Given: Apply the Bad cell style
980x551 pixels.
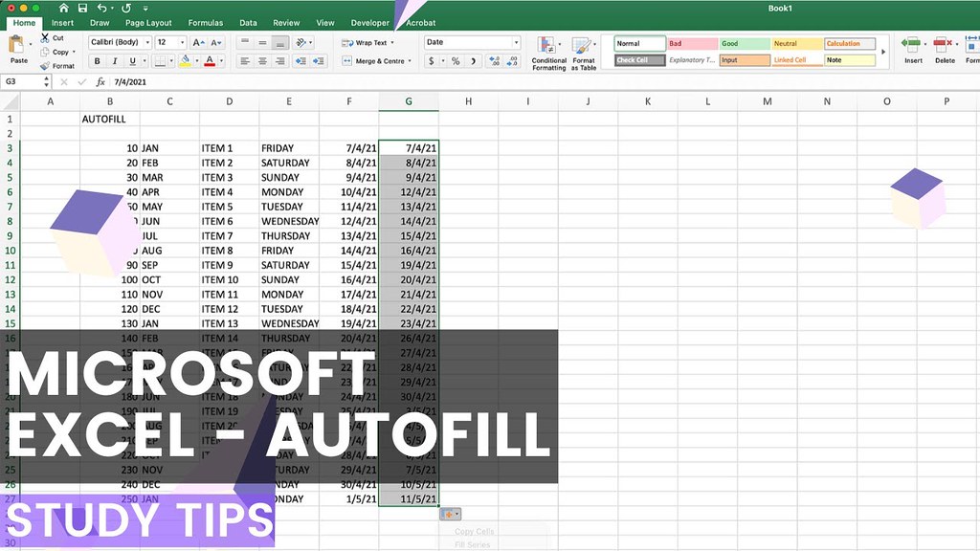Looking at the screenshot, I should [x=692, y=44].
